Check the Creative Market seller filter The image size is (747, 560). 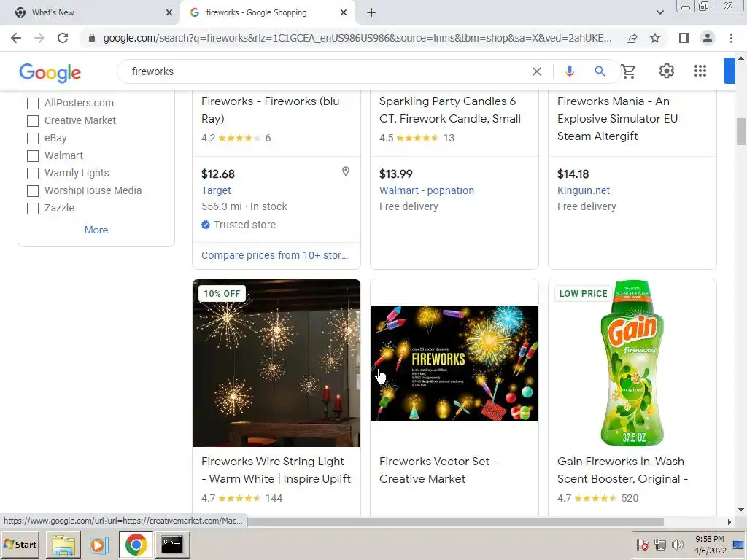32,121
